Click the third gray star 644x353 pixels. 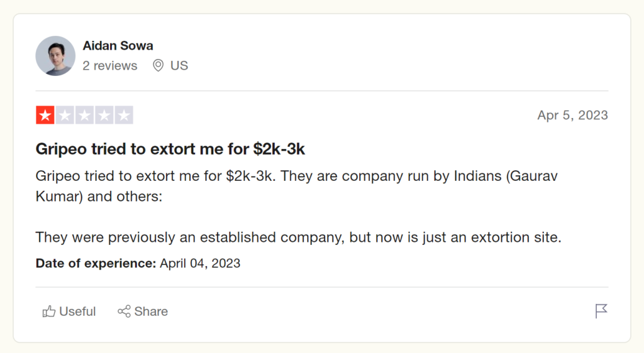click(84, 116)
